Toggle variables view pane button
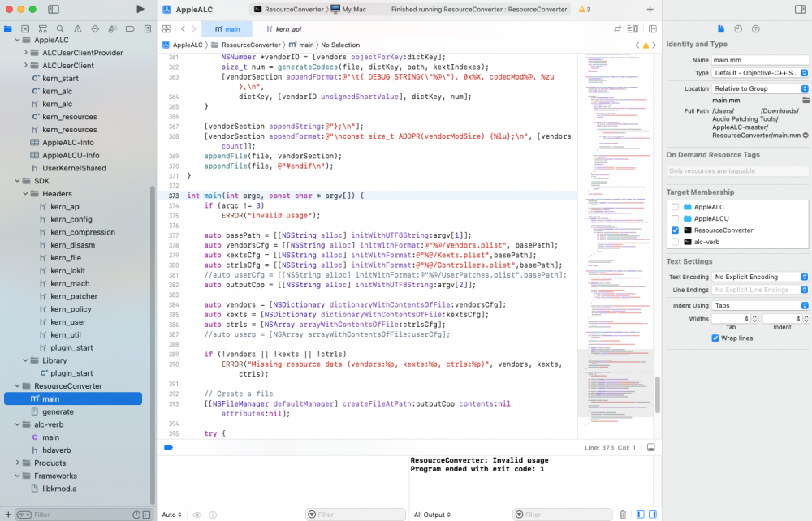812x521 pixels. 640,515
